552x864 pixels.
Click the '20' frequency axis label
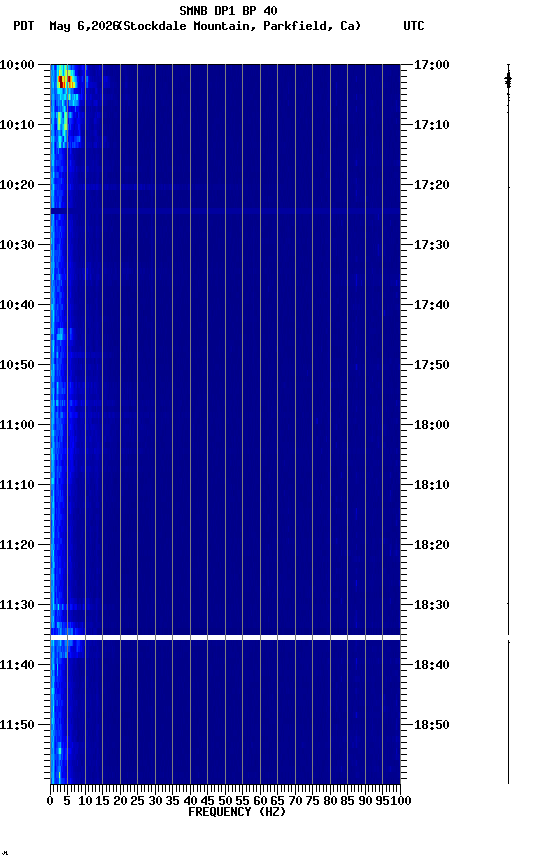[120, 802]
